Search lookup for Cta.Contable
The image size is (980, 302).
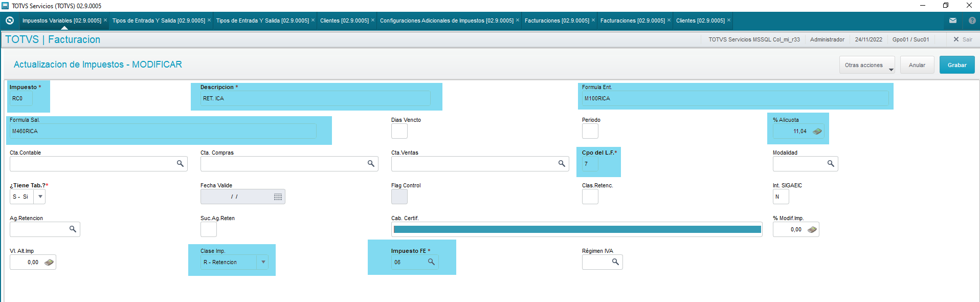point(180,164)
